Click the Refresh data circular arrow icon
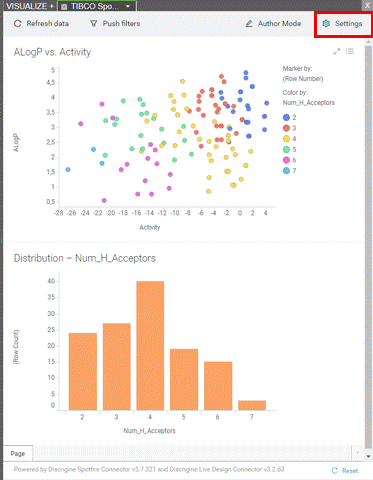This screenshot has height=480, width=373. [x=18, y=23]
